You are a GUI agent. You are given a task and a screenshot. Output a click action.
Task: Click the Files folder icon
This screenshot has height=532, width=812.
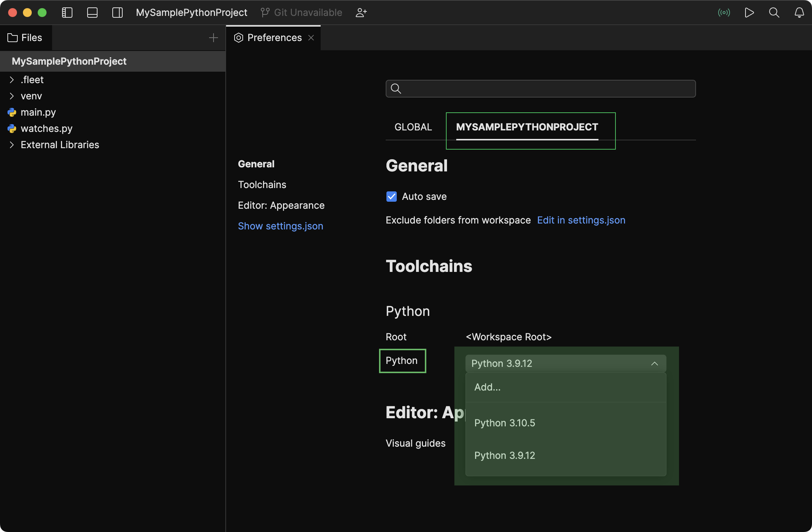[12, 37]
